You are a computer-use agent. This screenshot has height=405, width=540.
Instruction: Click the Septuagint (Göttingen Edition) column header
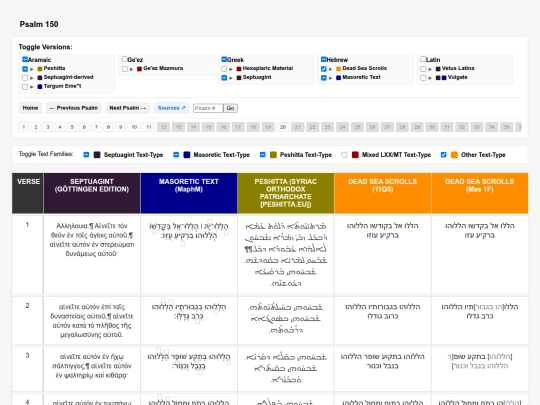pos(92,193)
